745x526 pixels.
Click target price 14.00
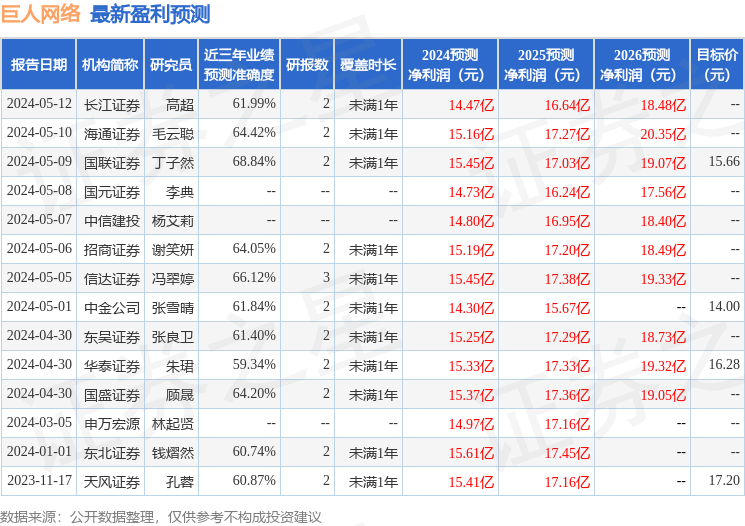[x=724, y=306]
